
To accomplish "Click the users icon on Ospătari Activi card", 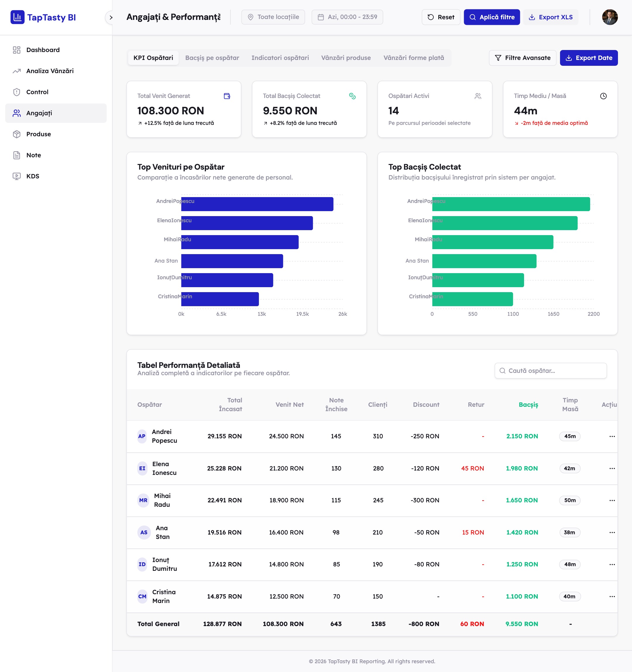I will click(478, 96).
